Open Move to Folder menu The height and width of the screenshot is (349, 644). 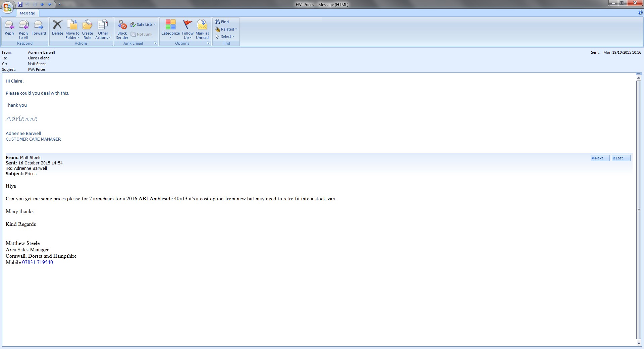(72, 30)
